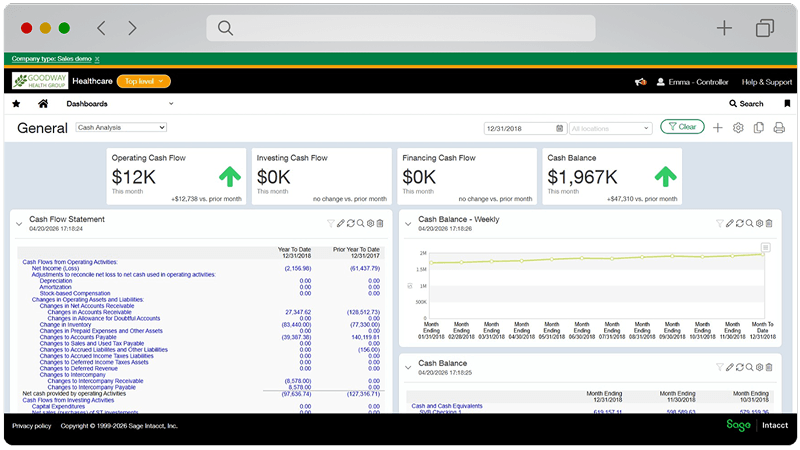Go to the home icon

pos(43,104)
